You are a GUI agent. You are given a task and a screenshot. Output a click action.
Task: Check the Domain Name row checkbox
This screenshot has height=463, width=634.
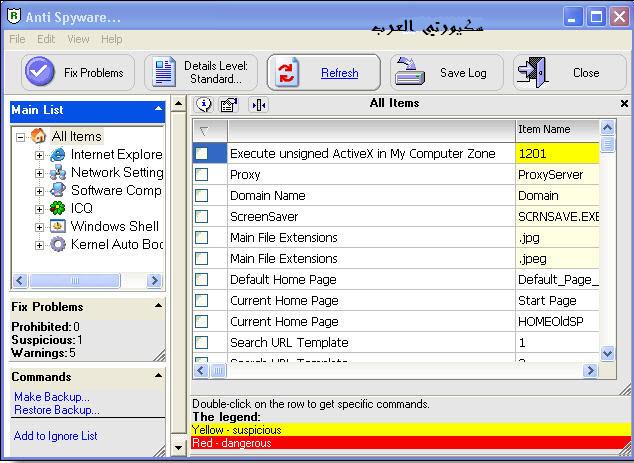[x=201, y=195]
